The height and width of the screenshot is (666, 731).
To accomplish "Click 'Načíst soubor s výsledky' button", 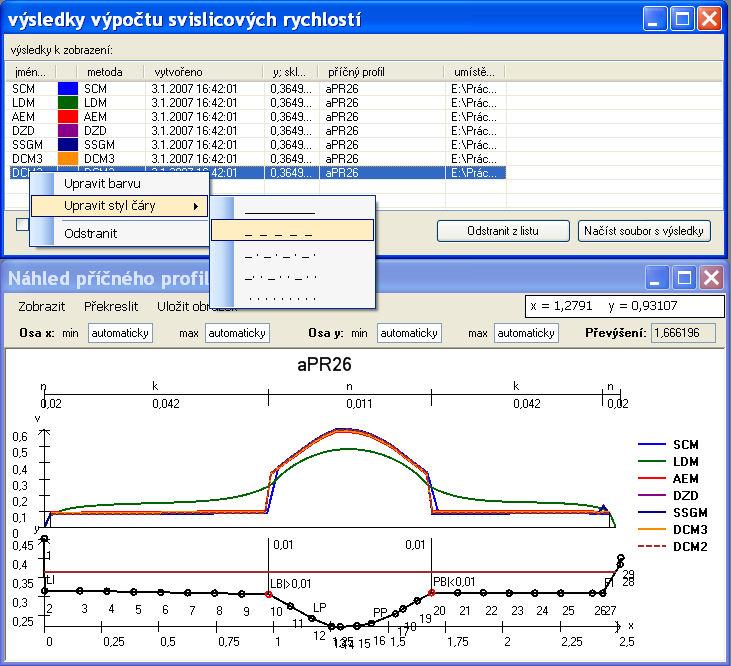I will click(x=644, y=231).
